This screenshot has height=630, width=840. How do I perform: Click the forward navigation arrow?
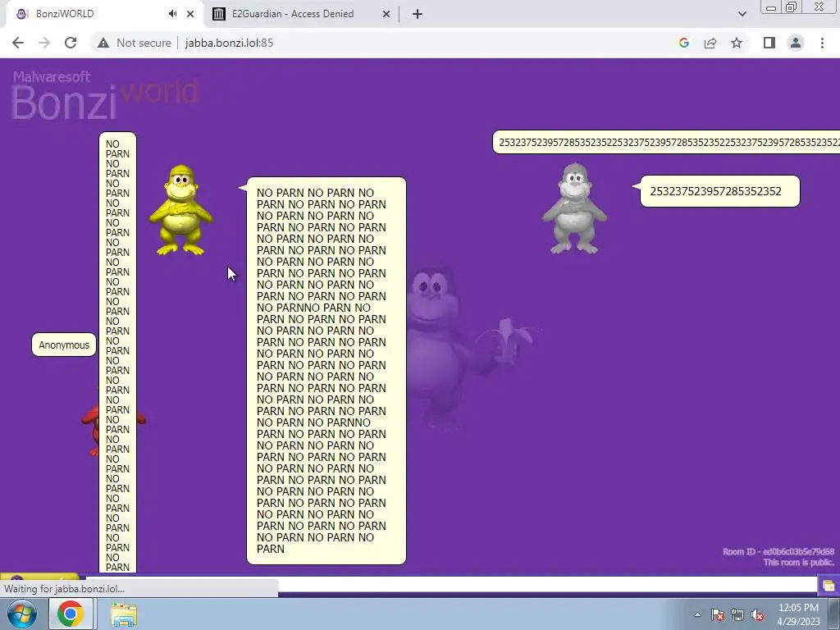pyautogui.click(x=44, y=43)
